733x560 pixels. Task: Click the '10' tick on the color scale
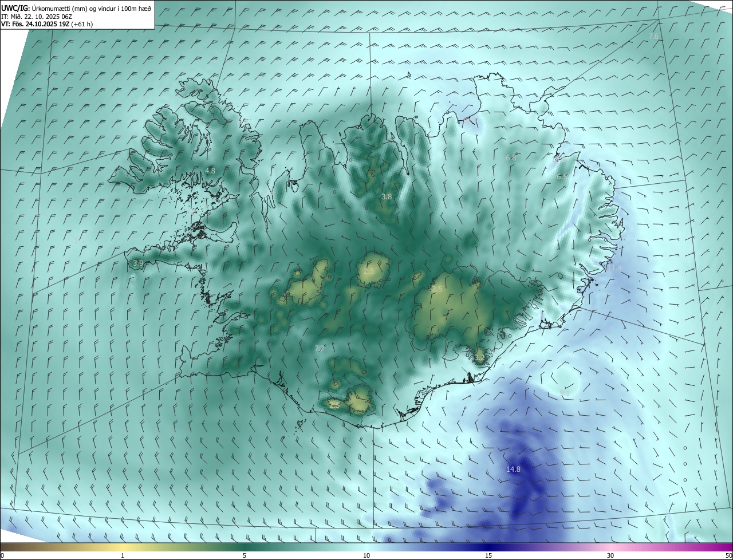(x=366, y=555)
